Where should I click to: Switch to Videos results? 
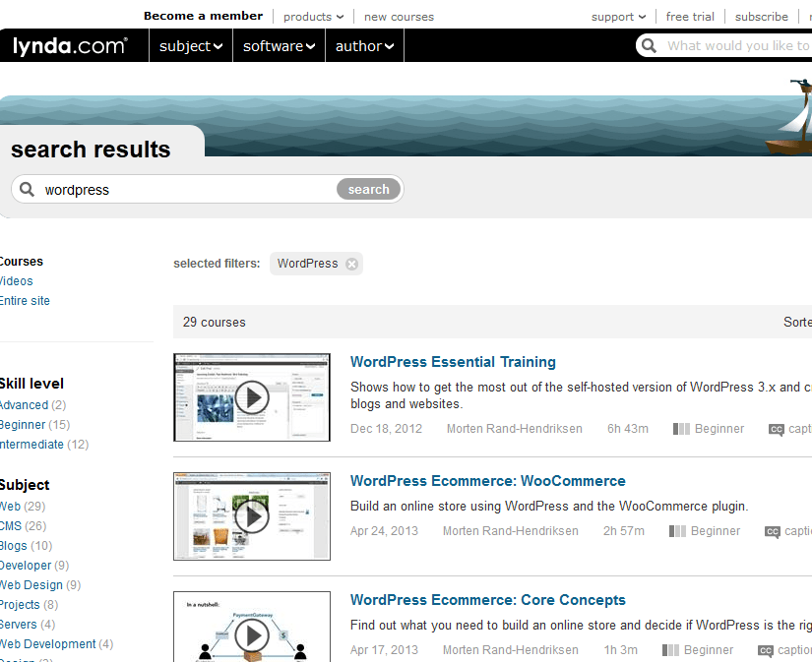[x=16, y=281]
